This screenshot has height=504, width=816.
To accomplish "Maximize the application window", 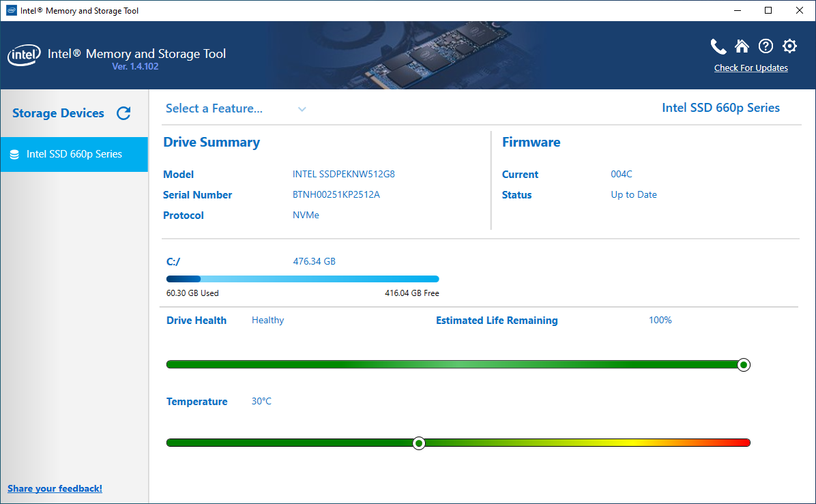I will pyautogui.click(x=768, y=10).
